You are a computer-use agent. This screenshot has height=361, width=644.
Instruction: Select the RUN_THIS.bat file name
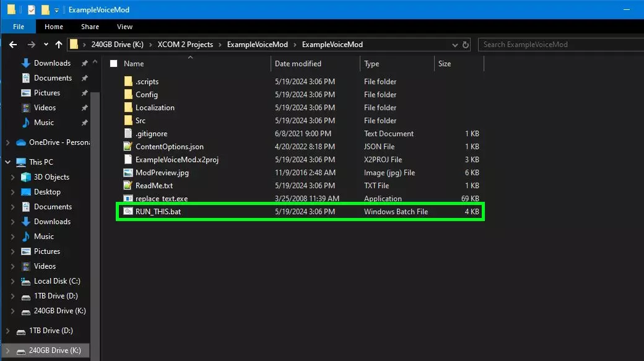click(158, 212)
